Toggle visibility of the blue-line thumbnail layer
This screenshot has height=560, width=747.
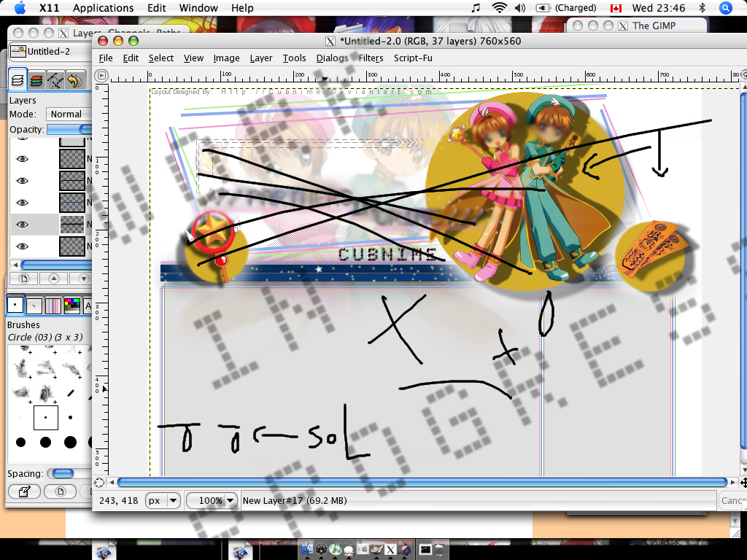click(x=22, y=203)
